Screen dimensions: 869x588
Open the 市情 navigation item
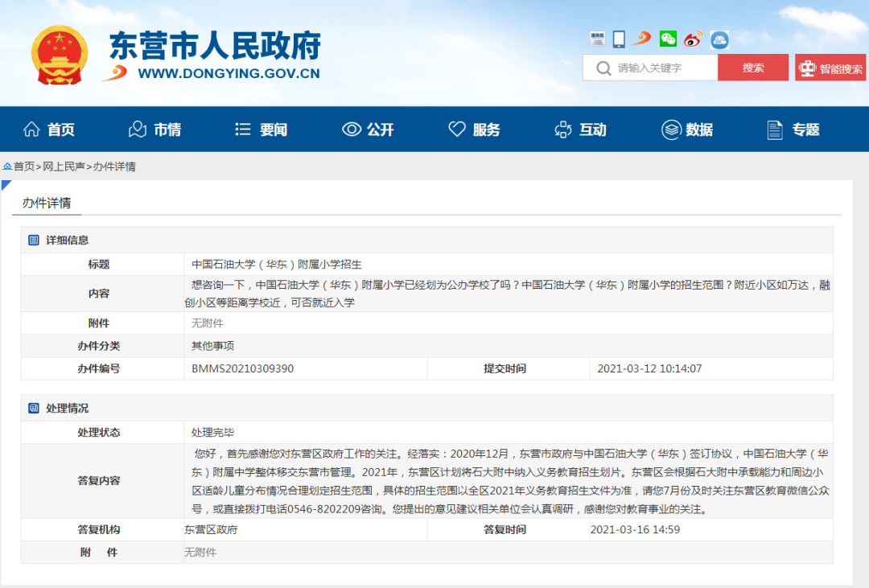[x=155, y=130]
